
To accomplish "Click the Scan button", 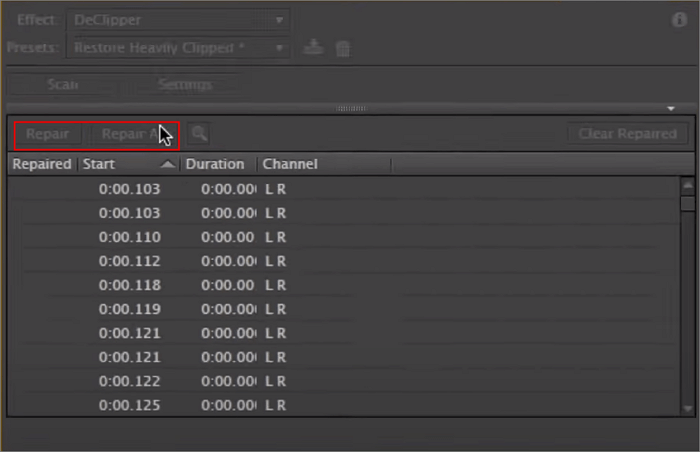I will point(63,85).
